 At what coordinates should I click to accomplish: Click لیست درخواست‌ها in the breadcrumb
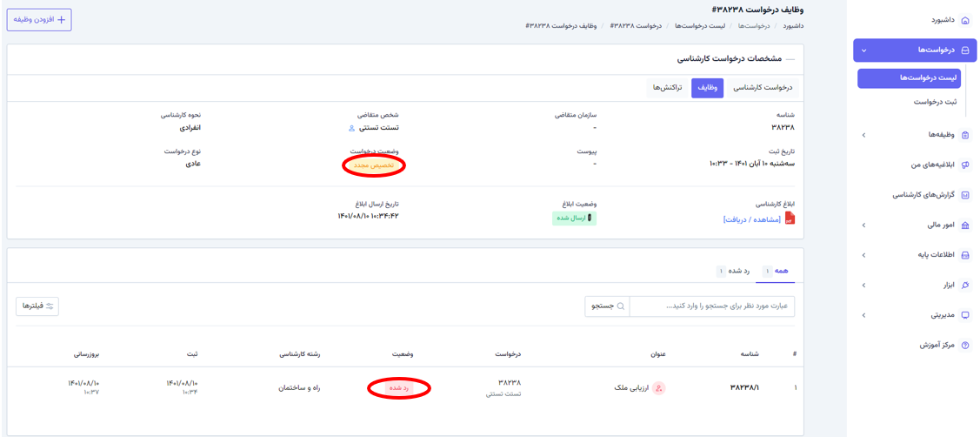[700, 26]
